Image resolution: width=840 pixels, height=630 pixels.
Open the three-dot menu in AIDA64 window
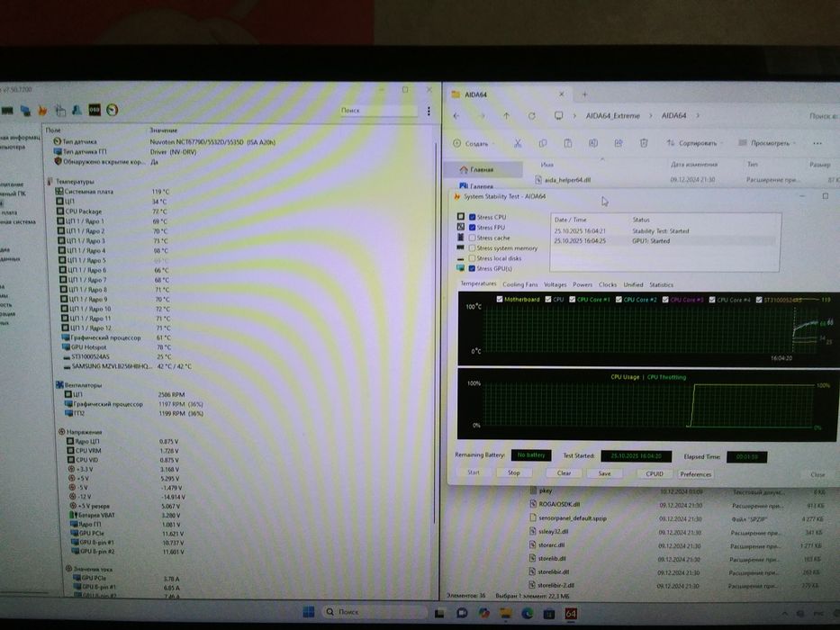click(429, 111)
